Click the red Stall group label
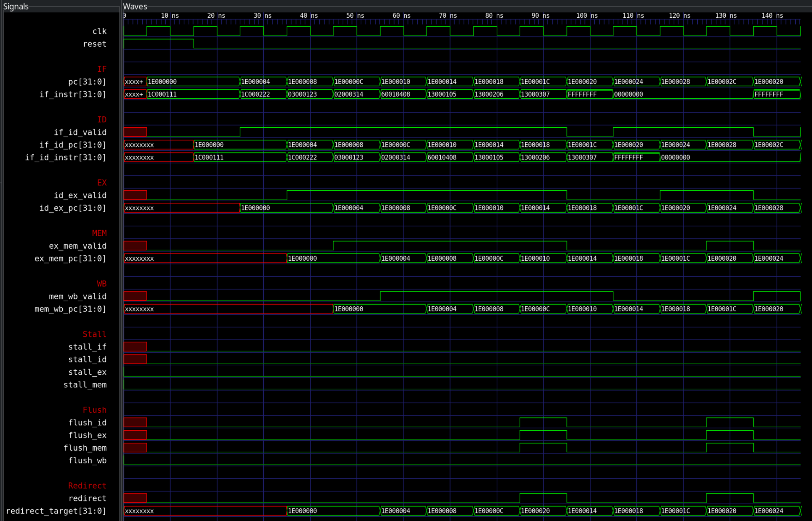 coord(94,335)
